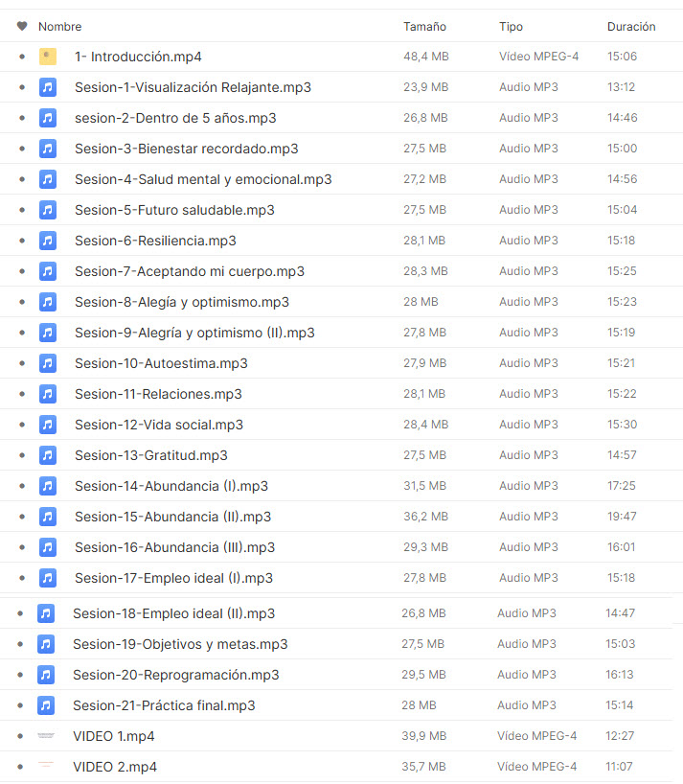Click the 19:47 duration value

pyautogui.click(x=622, y=517)
